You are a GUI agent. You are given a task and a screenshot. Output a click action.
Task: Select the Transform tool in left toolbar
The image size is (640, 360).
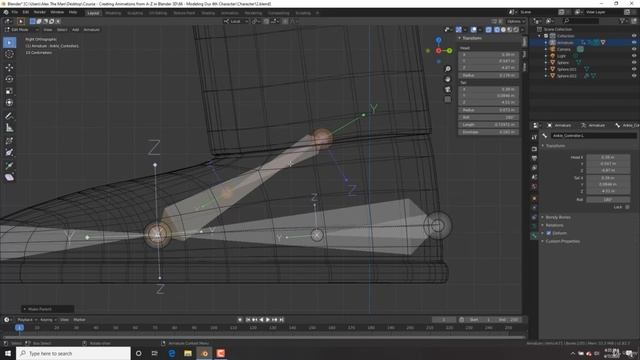tap(9, 103)
